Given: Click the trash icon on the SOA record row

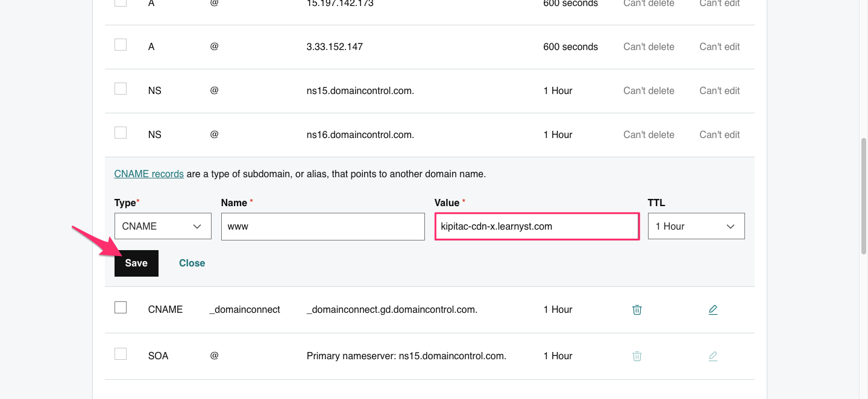Looking at the screenshot, I should [637, 356].
